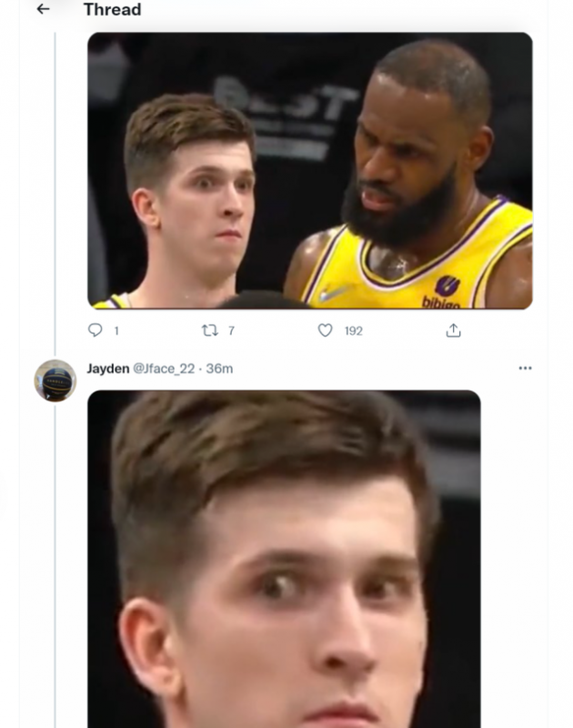
Task: Retweet using the retweet arrows icon
Action: [210, 330]
